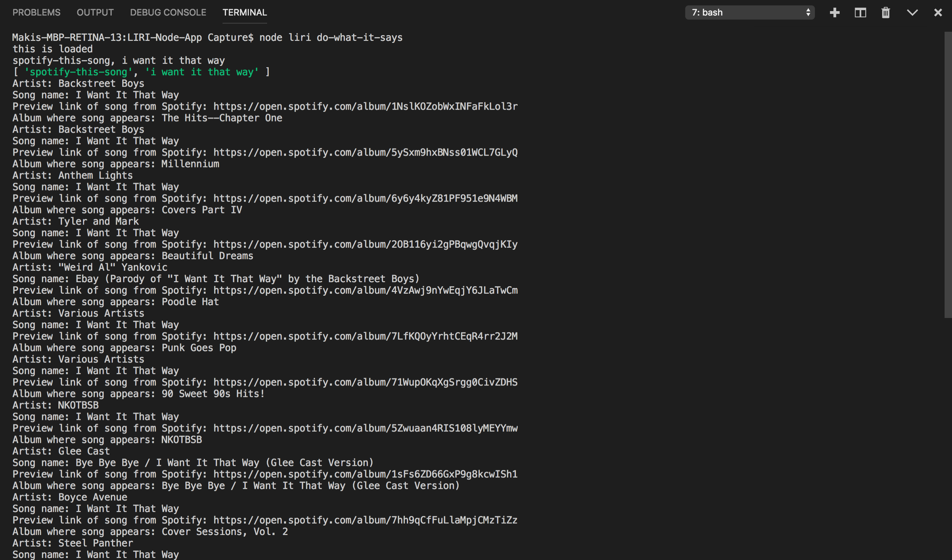Select the TERMINAL tab
Screen dimensions: 952x560
click(x=245, y=12)
